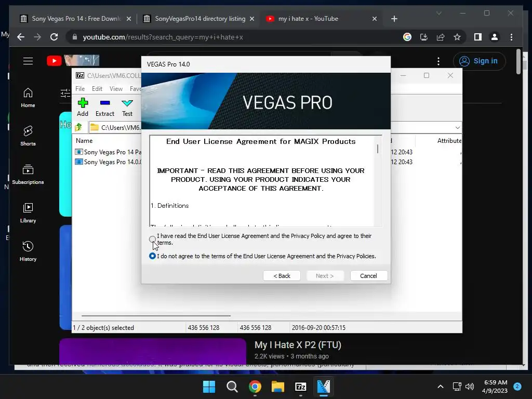
Task: Reload the YouTube page
Action: point(54,37)
